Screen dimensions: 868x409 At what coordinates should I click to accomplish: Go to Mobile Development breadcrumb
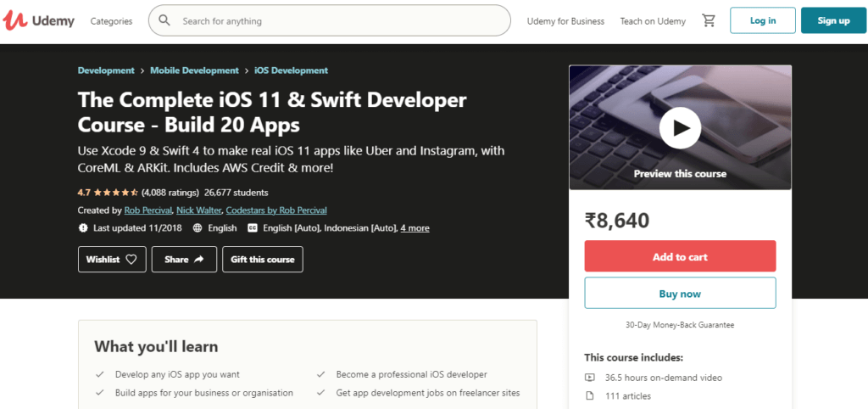pyautogui.click(x=194, y=70)
